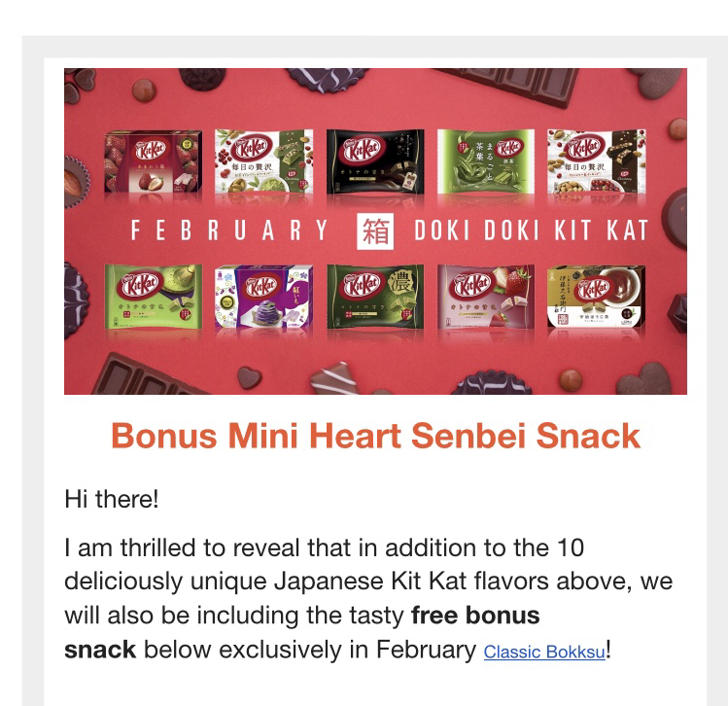Click the Bonus Mini Heart Senbei Snack heading
The image size is (728, 706).
pos(375,436)
